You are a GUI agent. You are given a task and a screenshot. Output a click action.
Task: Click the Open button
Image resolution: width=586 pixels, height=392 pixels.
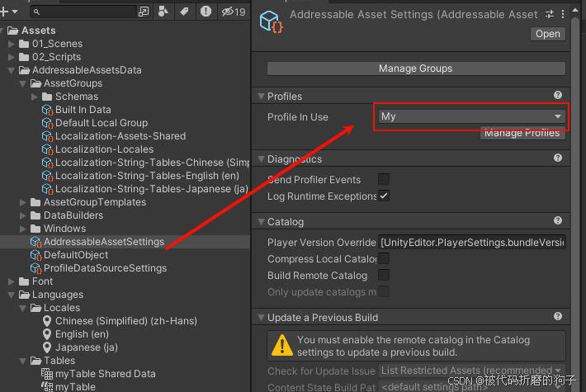548,34
